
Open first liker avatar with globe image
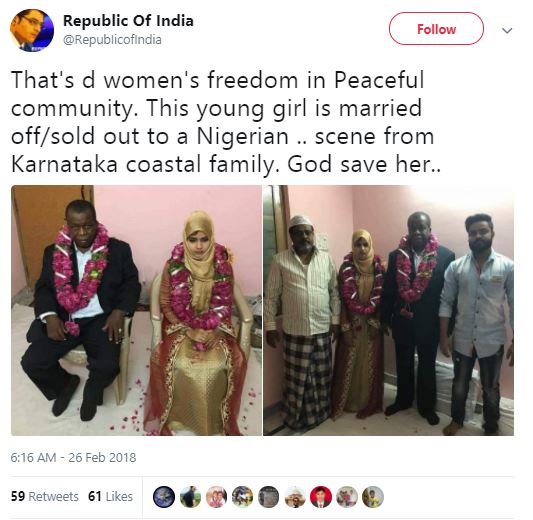(x=164, y=497)
